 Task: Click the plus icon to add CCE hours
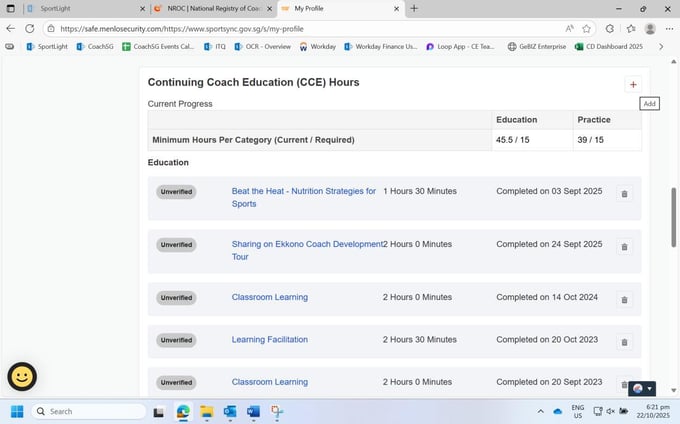point(632,85)
